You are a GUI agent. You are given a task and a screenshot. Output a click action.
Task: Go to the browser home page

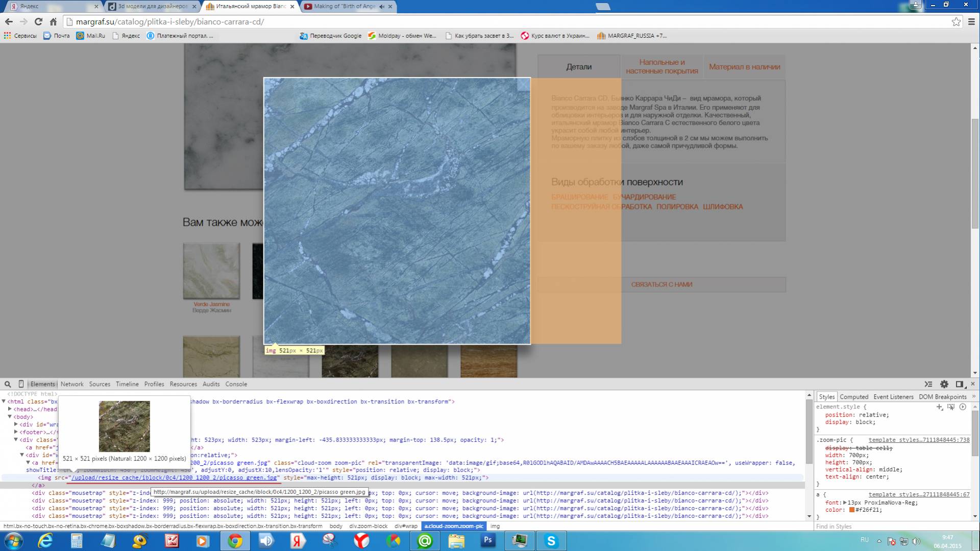pos(53,21)
